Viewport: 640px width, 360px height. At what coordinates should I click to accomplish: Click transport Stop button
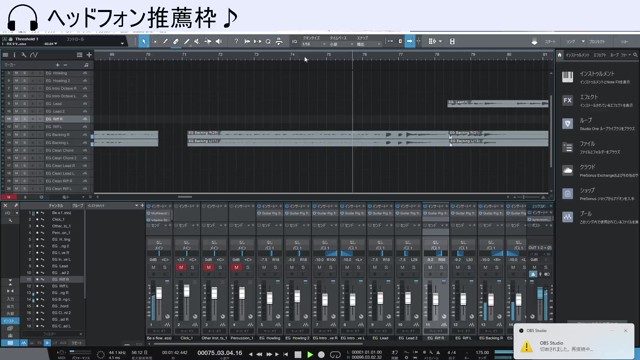(298, 355)
